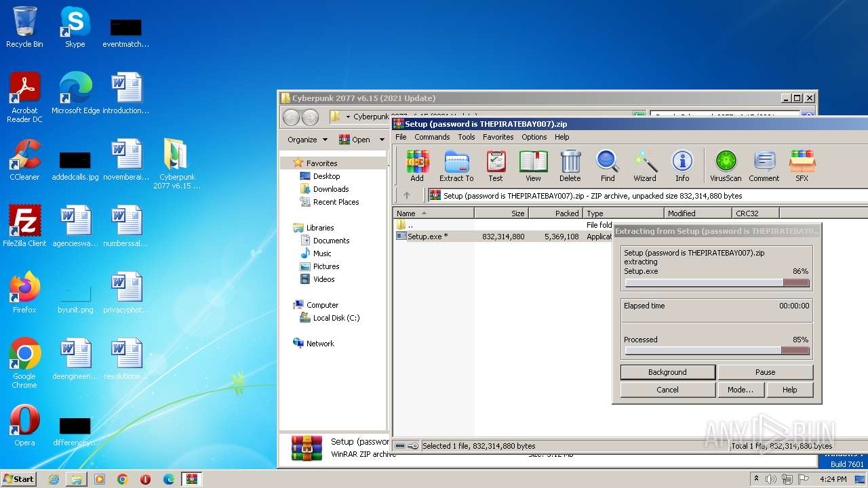The width and height of the screenshot is (868, 488).
Task: Sort by CRC32 column header
Action: click(755, 213)
